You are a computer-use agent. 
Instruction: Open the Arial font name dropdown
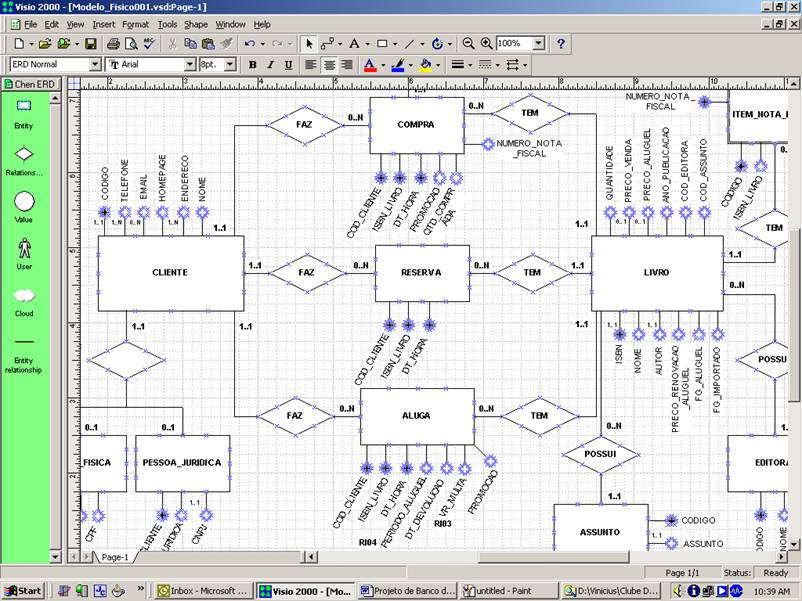coord(189,65)
